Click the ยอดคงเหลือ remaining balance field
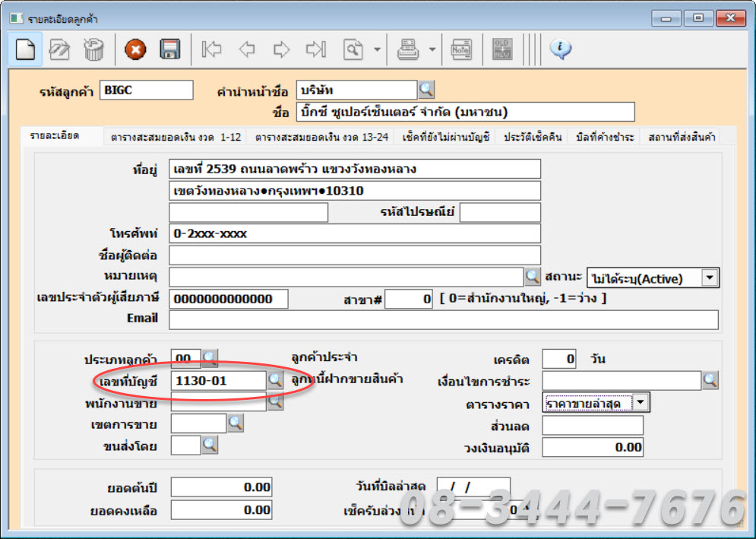756x539 pixels. 221,510
